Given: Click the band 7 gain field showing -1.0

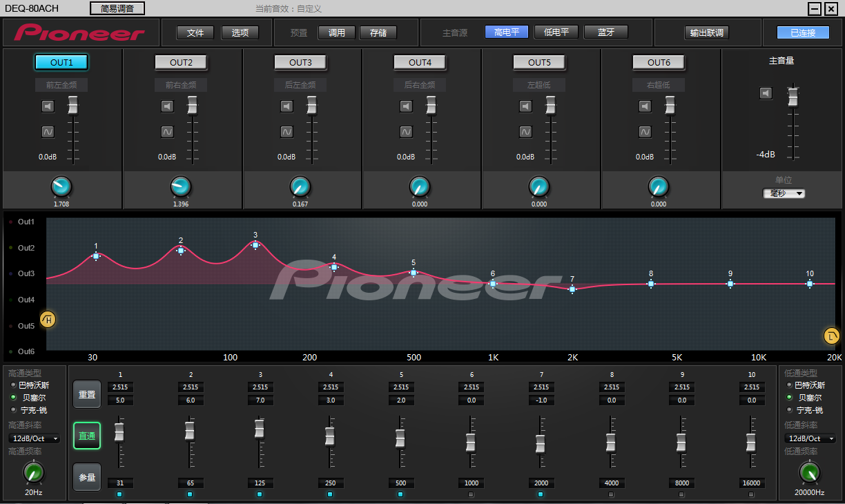Looking at the screenshot, I should click(541, 400).
